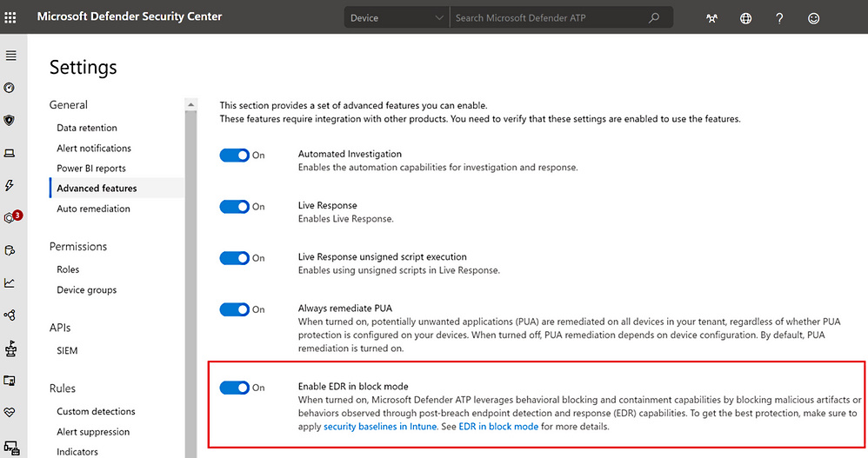The height and width of the screenshot is (458, 868).
Task: Click the sidebar icon with badge 3
Action: tap(11, 218)
